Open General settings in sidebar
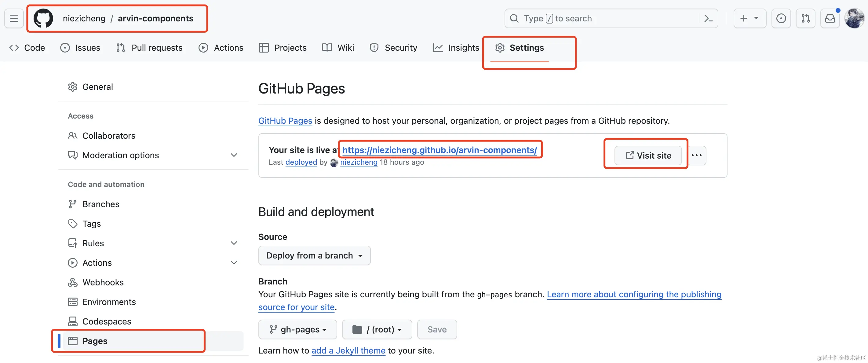868x363 pixels. pyautogui.click(x=153, y=87)
